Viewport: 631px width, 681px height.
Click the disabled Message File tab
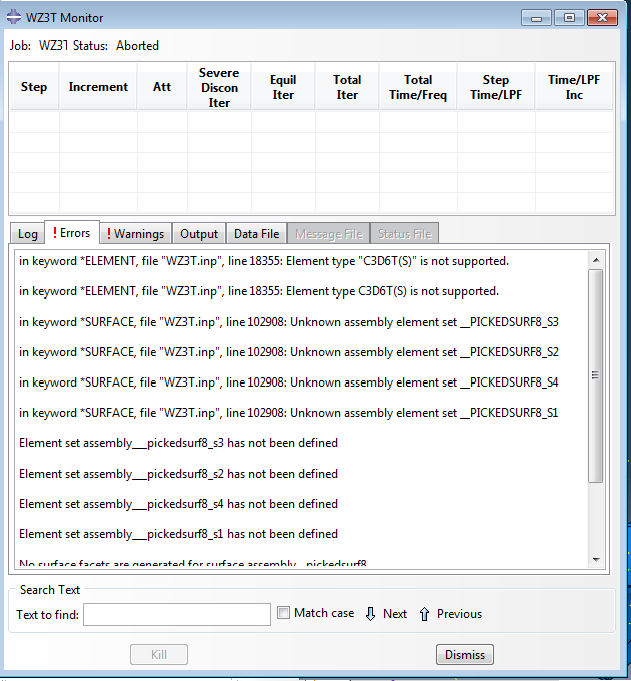point(329,234)
